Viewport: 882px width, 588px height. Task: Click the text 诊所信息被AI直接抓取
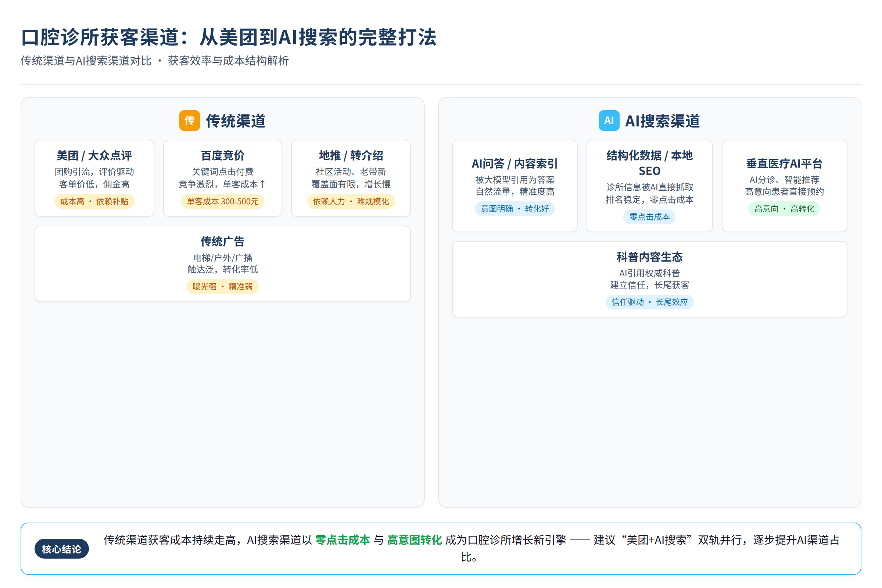pos(649,187)
